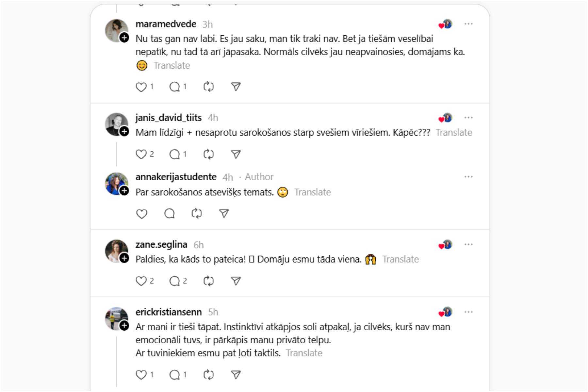Open reply box on annakerijastudente's comment
Image resolution: width=588 pixels, height=392 pixels.
click(x=169, y=214)
